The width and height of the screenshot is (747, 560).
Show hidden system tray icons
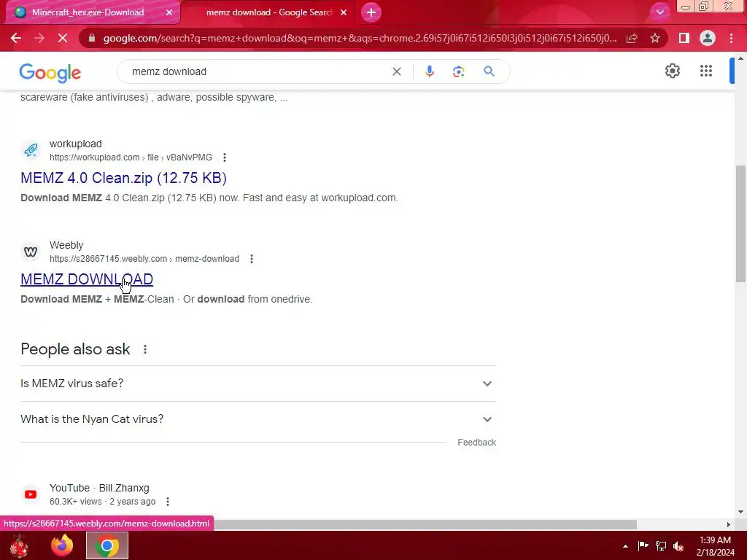pyautogui.click(x=625, y=546)
